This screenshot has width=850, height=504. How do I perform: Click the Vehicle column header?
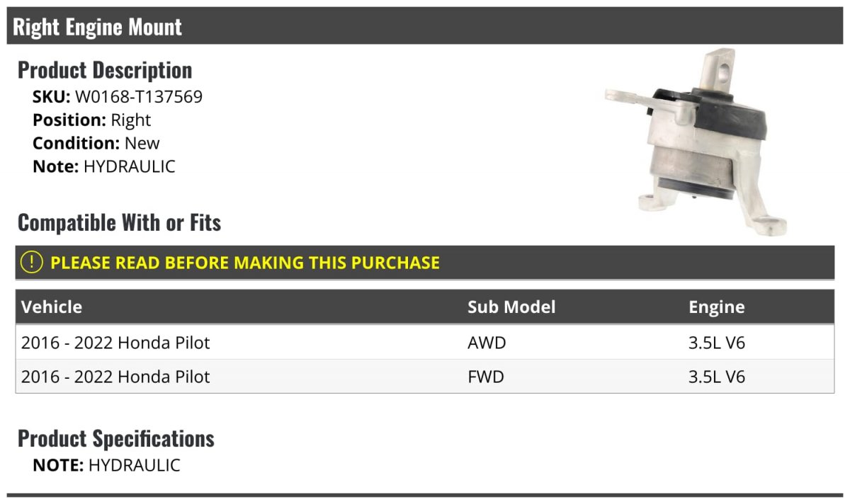click(52, 307)
